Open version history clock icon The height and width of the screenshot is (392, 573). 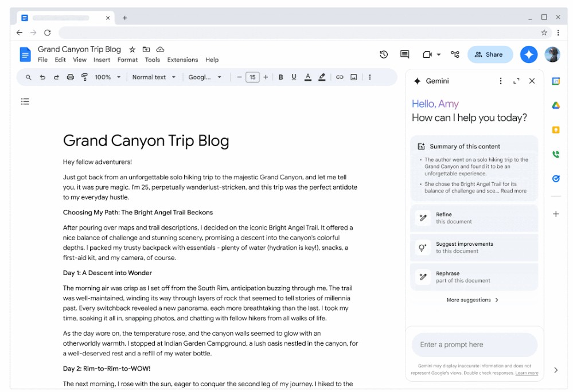383,54
